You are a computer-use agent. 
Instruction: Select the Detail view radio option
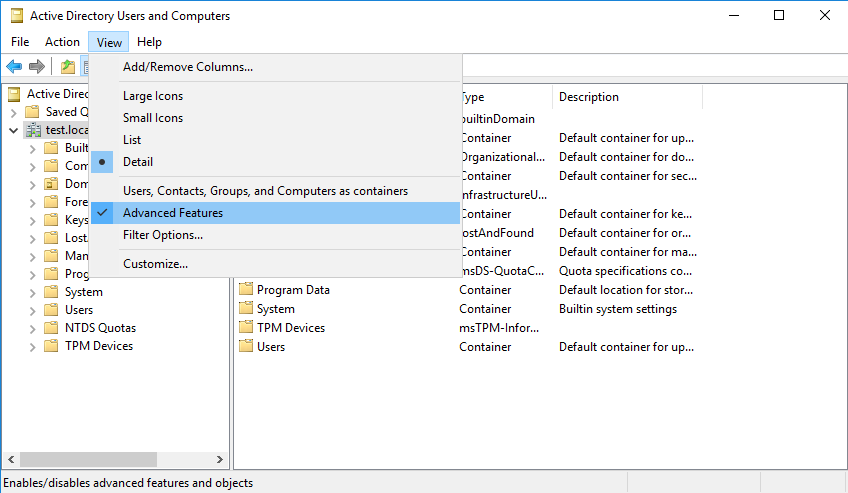pos(138,162)
